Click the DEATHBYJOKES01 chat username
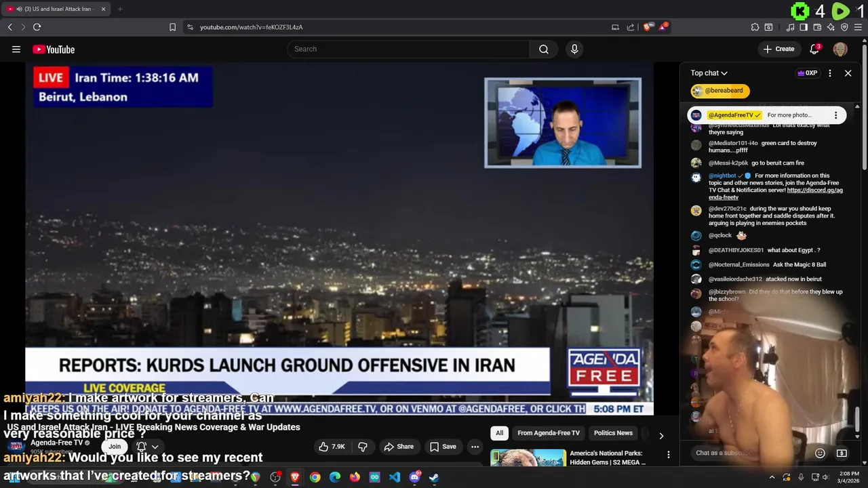Screen dimensions: 868x488 pos(736,250)
